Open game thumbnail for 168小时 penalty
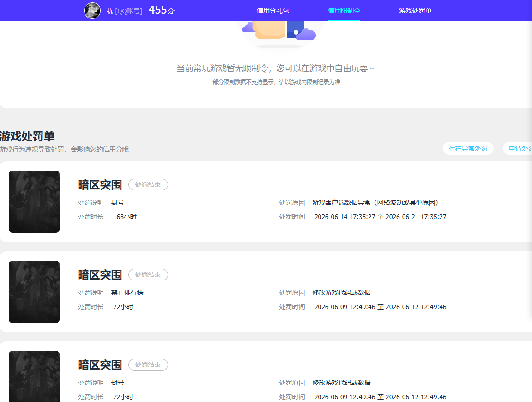This screenshot has height=402, width=532. pos(34,201)
